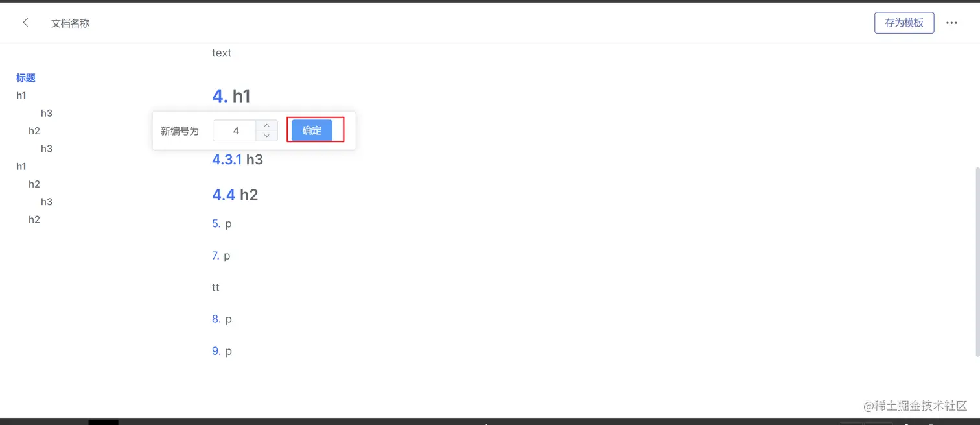
Task: Click the 9. paragraph number
Action: pyautogui.click(x=216, y=351)
